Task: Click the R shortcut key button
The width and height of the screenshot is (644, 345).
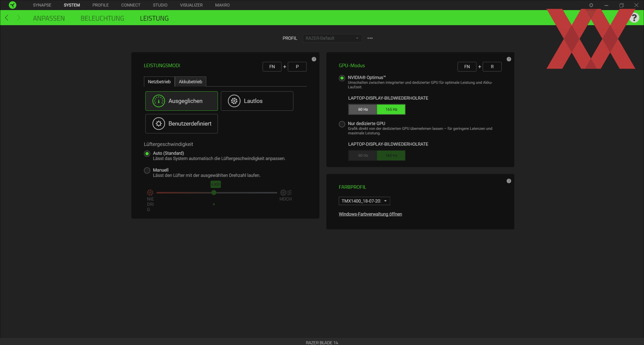Action: pyautogui.click(x=492, y=67)
